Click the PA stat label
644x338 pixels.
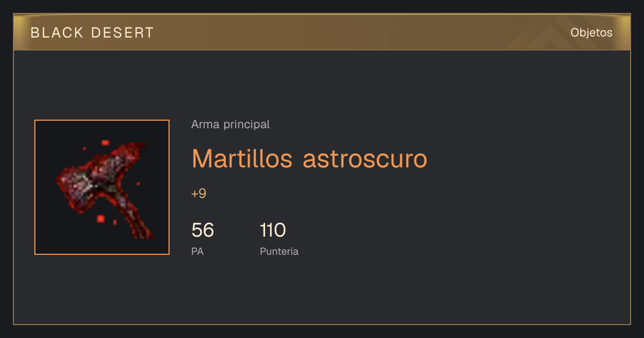coord(197,251)
